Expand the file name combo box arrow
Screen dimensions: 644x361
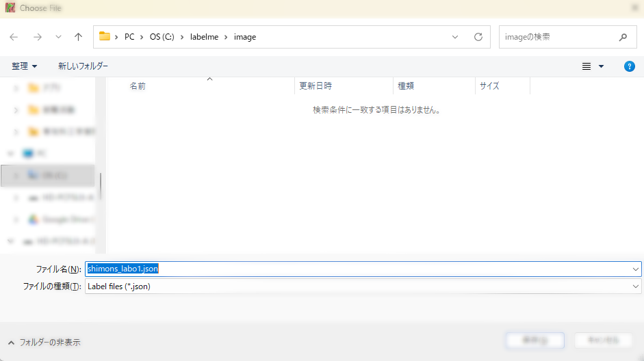[x=635, y=269]
